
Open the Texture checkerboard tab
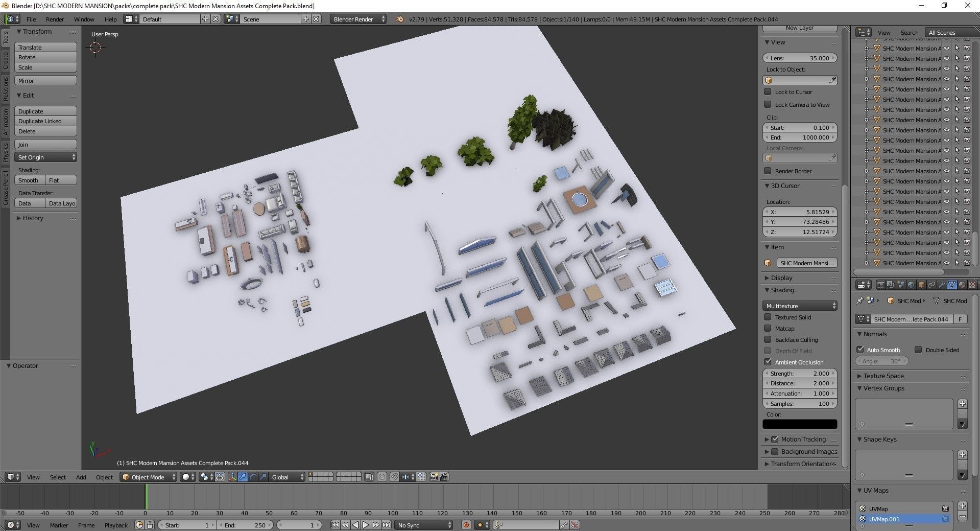coord(972,285)
